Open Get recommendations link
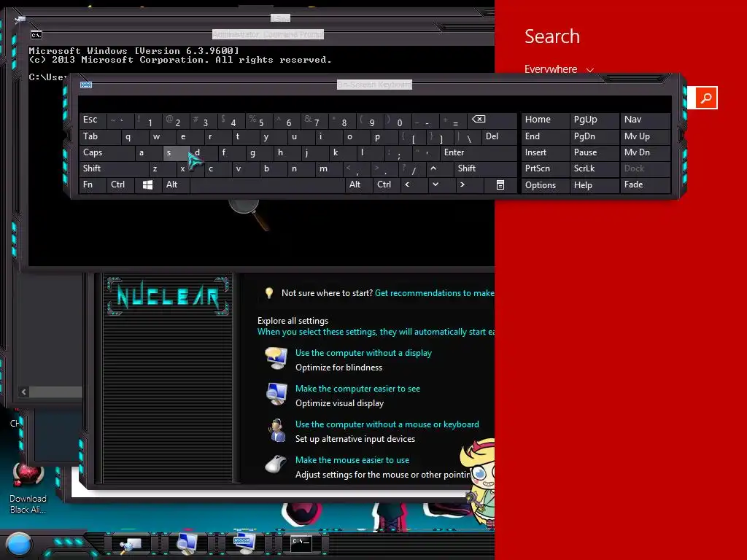Screen dimensions: 747x560 click(435, 293)
